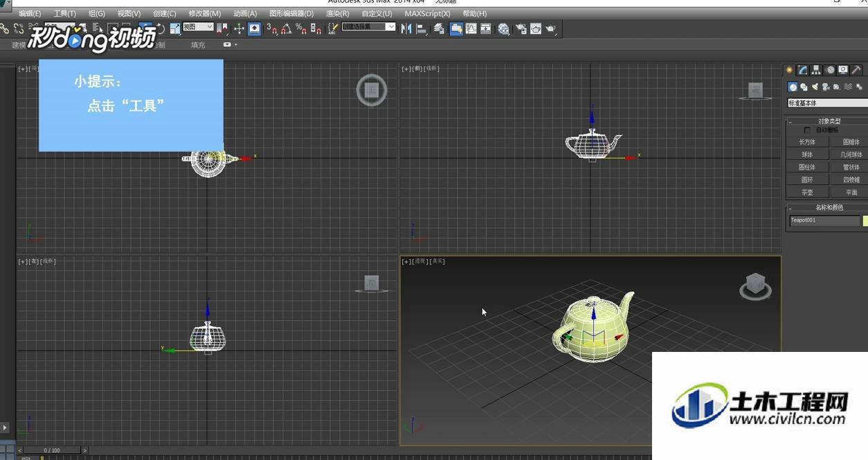Open the 标准基本体 category dropdown
The height and width of the screenshot is (460, 868).
click(828, 103)
